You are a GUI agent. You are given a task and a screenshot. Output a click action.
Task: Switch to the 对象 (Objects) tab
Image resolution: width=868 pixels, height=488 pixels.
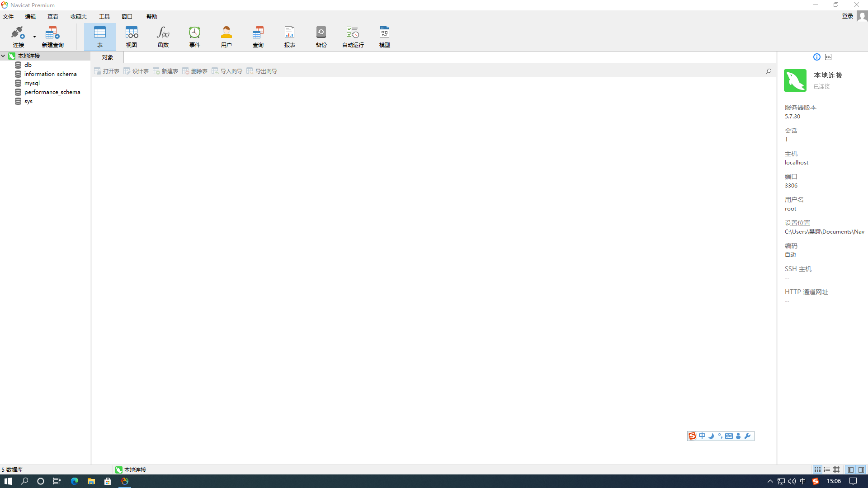pos(107,57)
